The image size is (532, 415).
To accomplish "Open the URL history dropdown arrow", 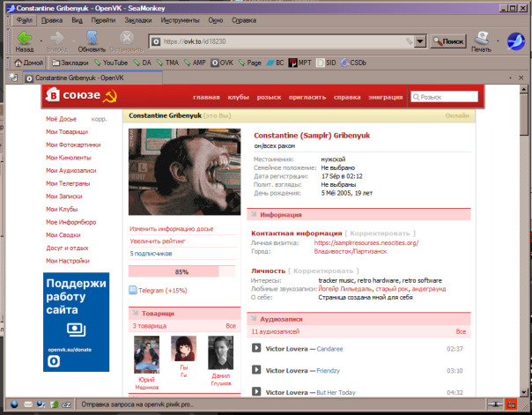I will [x=420, y=41].
